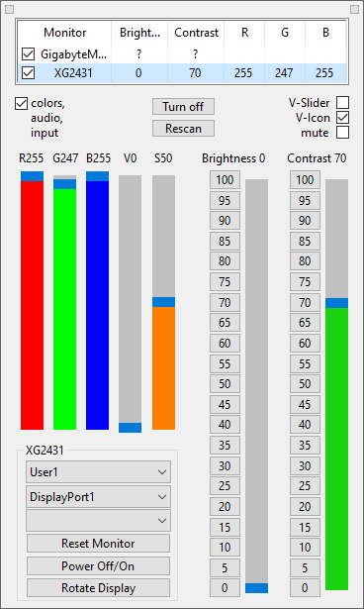Click the V0 volume slider
Screen dimensions: 364x609
coord(130,304)
